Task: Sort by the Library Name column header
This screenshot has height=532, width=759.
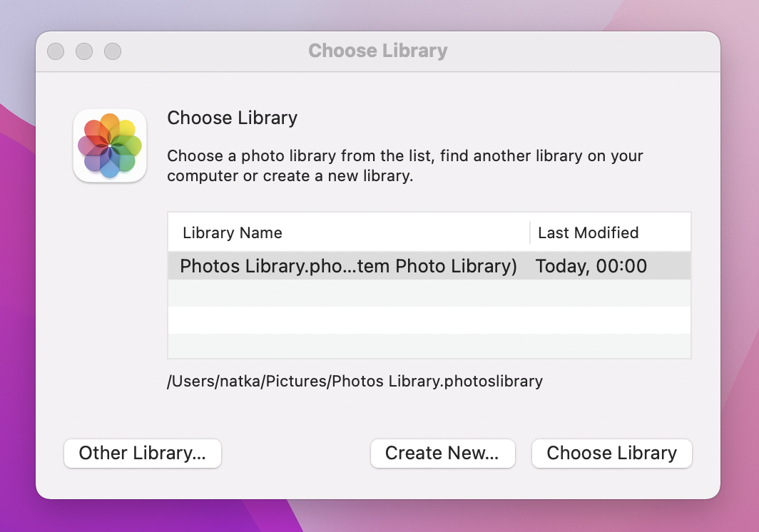Action: pyautogui.click(x=233, y=233)
